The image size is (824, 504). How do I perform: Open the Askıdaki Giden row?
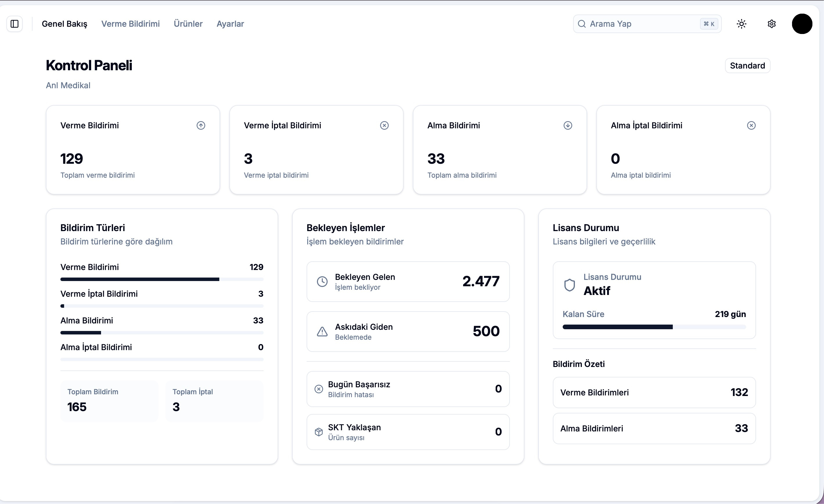[408, 332]
